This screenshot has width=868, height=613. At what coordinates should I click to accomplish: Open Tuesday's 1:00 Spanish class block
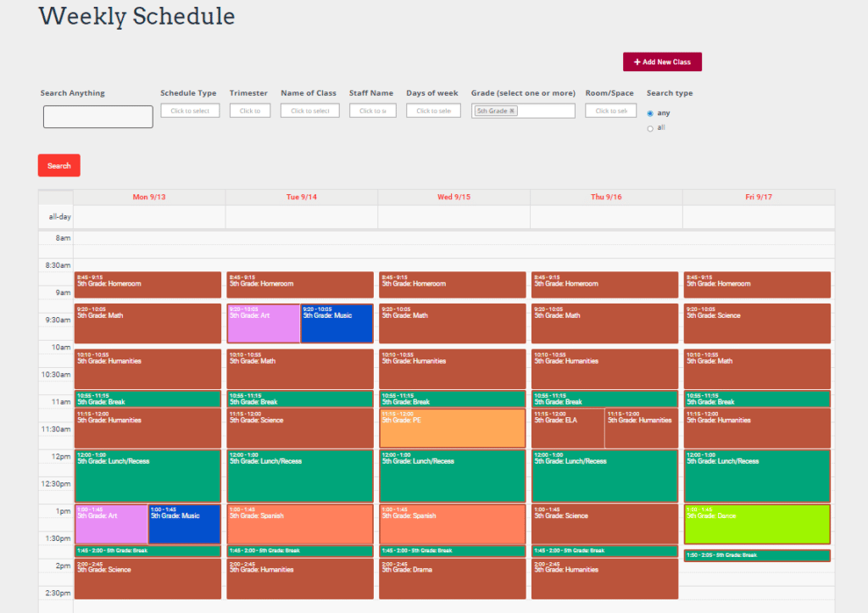coord(300,524)
